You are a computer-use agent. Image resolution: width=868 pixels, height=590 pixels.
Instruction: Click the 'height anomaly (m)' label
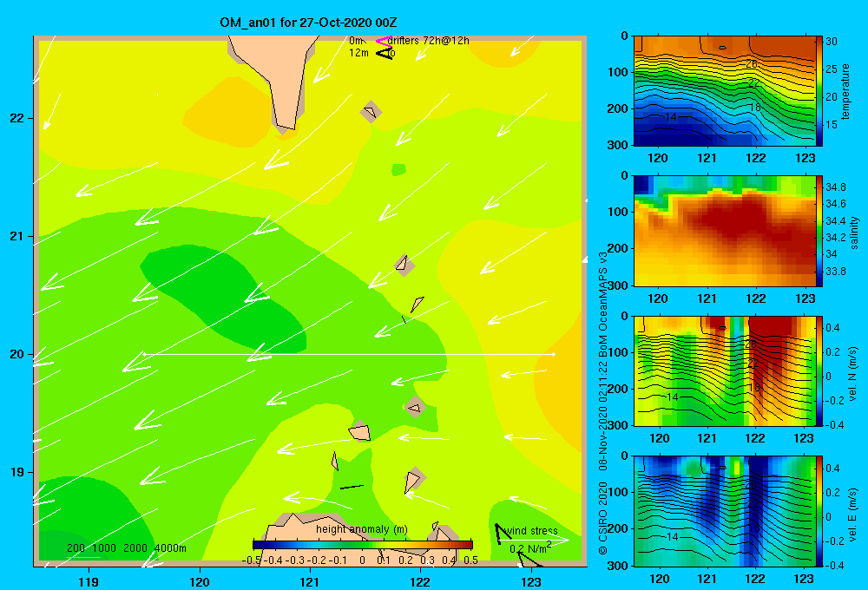coord(362,529)
